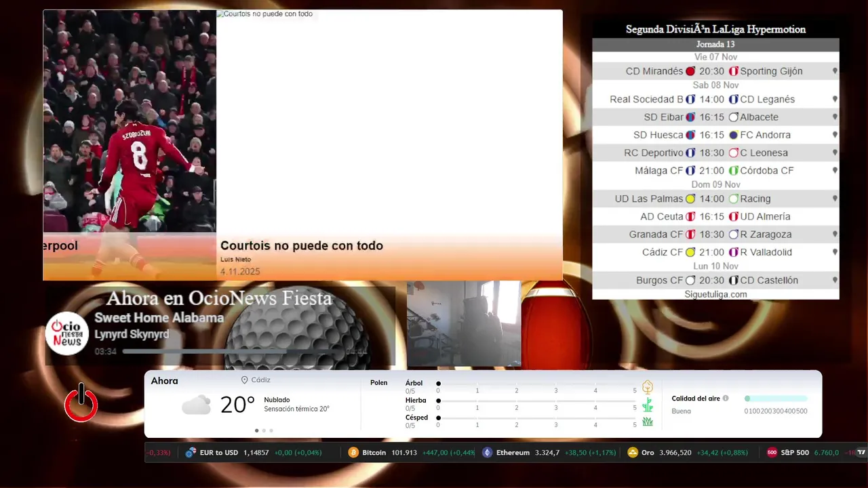Click the Hierba pollen level slider
868x488 pixels.
[536, 401]
